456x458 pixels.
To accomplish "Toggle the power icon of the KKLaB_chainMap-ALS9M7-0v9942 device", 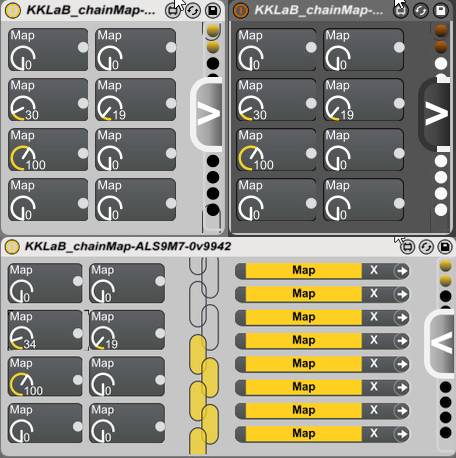I will point(12,247).
